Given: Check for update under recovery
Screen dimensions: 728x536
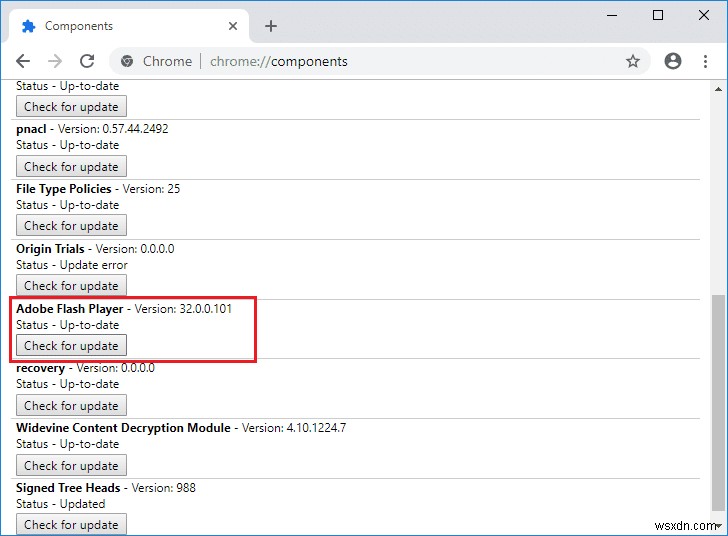Looking at the screenshot, I should [71, 406].
